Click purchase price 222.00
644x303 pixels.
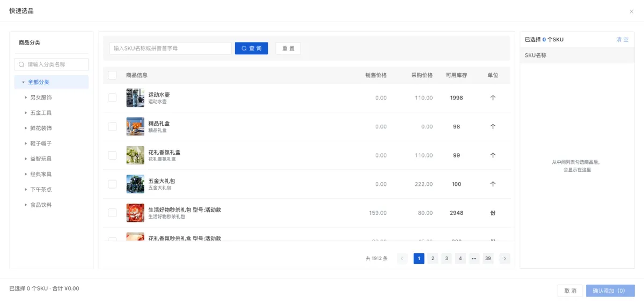point(423,184)
